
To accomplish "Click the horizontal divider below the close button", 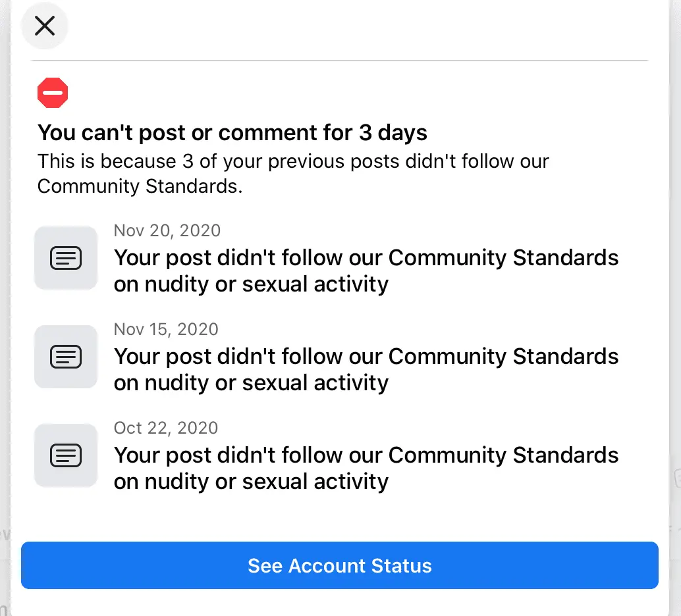I will pyautogui.click(x=340, y=61).
